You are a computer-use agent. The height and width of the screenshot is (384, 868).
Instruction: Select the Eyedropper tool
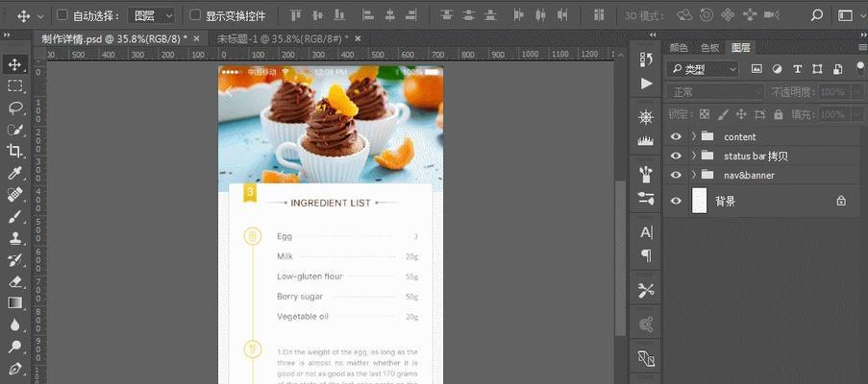[15, 173]
